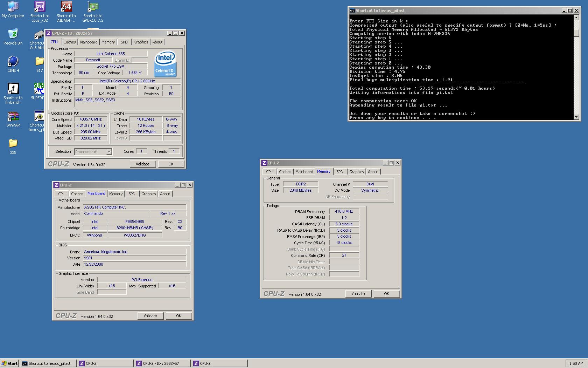
Task: Click Intel Celeron D logo in CPU-Z
Action: 165,64
